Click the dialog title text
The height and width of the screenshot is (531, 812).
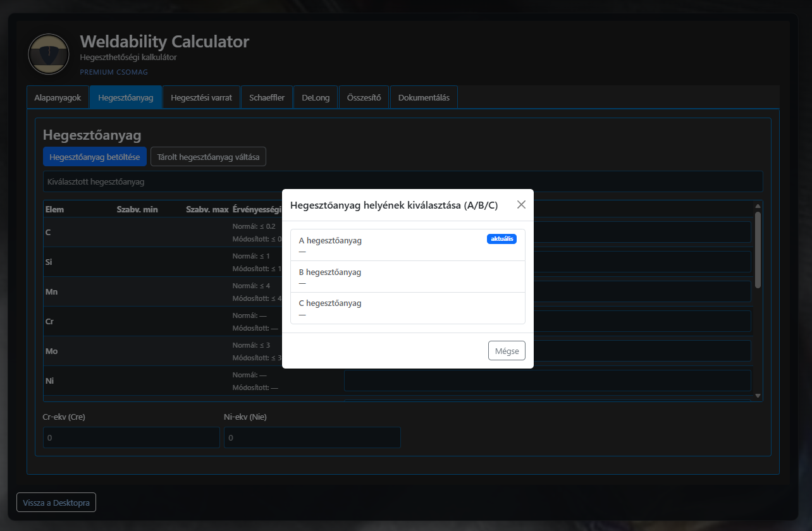(394, 205)
